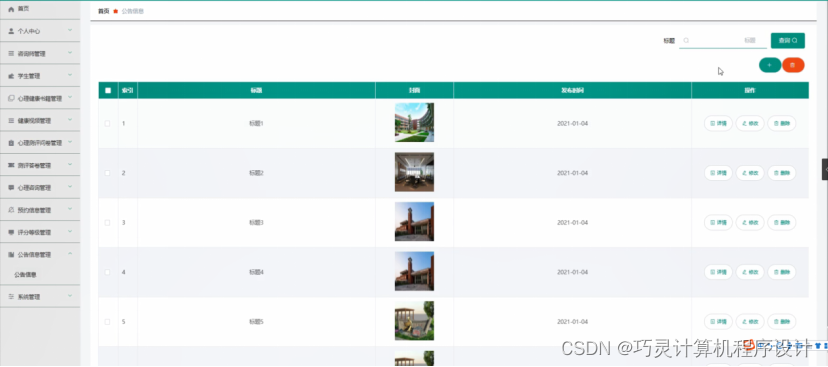Click the 封面 column header
This screenshot has width=828, height=367.
(x=415, y=90)
